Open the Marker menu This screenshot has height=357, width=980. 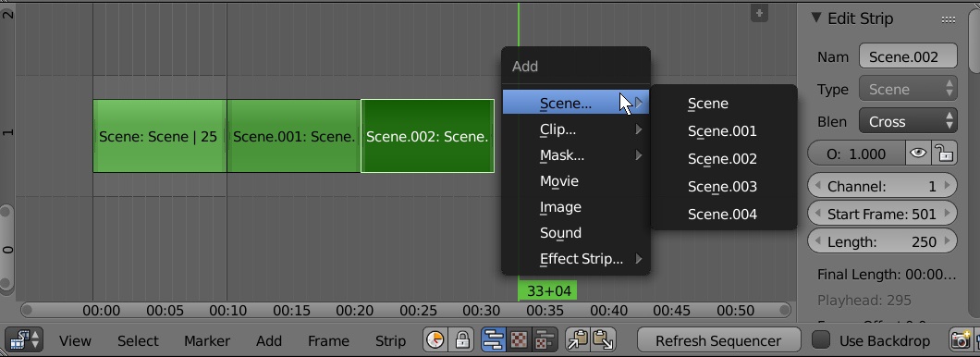pyautogui.click(x=207, y=340)
